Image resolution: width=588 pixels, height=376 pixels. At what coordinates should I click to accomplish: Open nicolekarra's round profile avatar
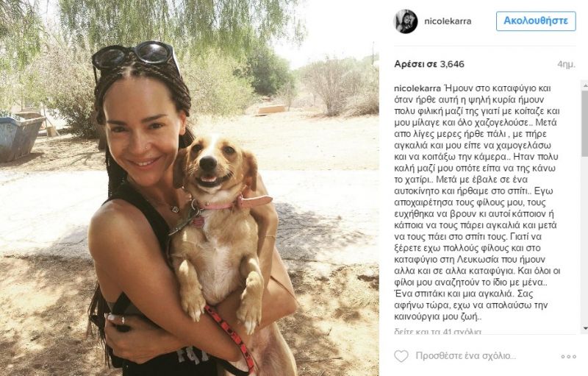tap(406, 21)
